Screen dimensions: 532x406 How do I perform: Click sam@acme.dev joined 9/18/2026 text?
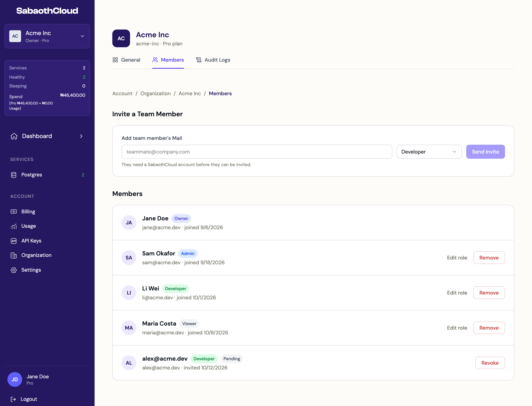[x=183, y=262]
